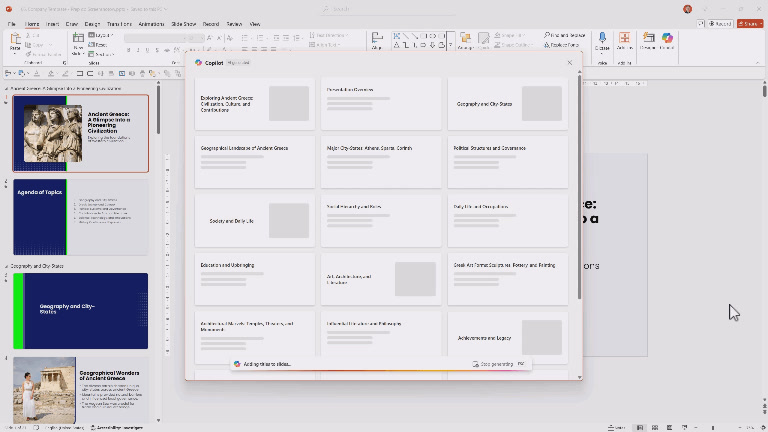768x432 pixels.
Task: Click the Share button
Action: click(x=750, y=24)
